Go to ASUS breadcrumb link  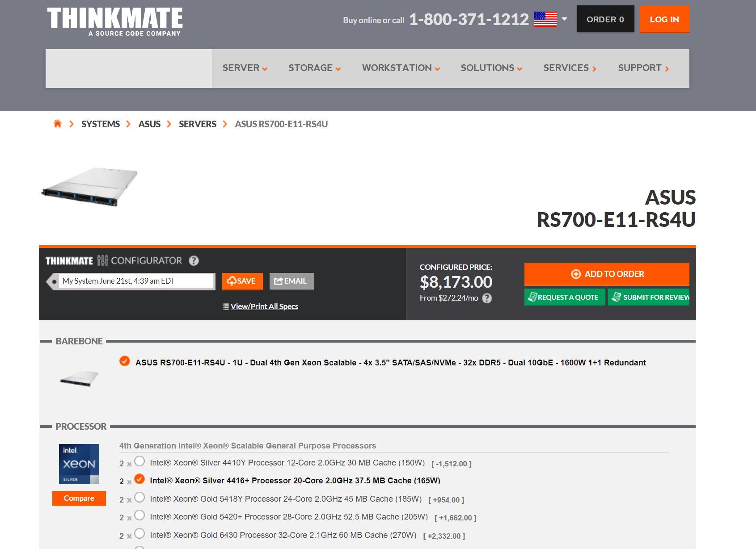click(149, 124)
